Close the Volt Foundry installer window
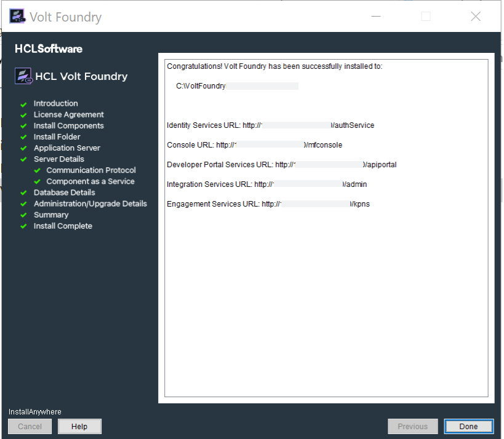 pyautogui.click(x=476, y=17)
